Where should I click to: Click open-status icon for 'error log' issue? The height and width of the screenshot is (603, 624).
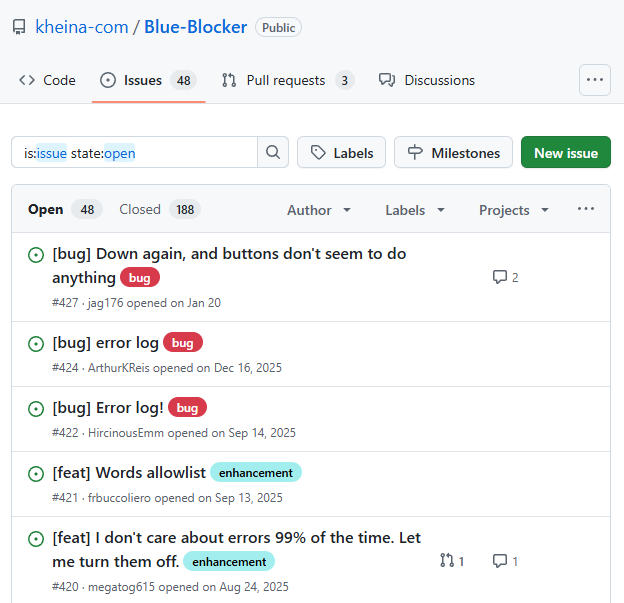point(36,343)
